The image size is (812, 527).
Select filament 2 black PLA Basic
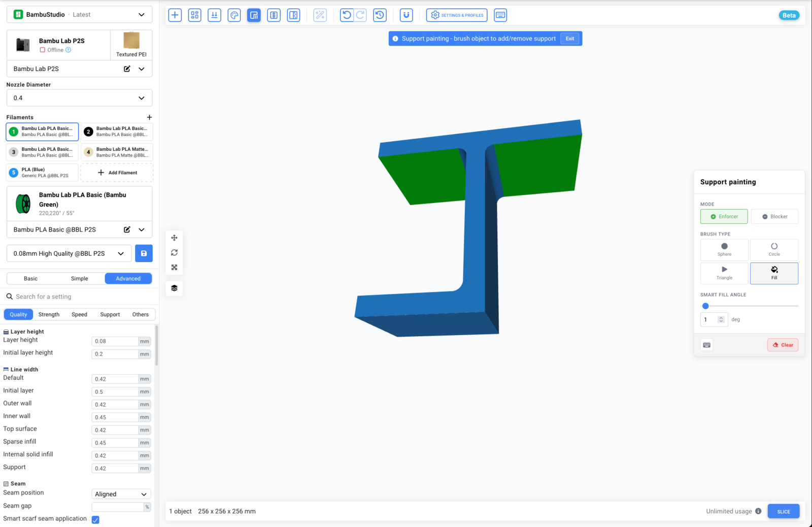coord(117,131)
